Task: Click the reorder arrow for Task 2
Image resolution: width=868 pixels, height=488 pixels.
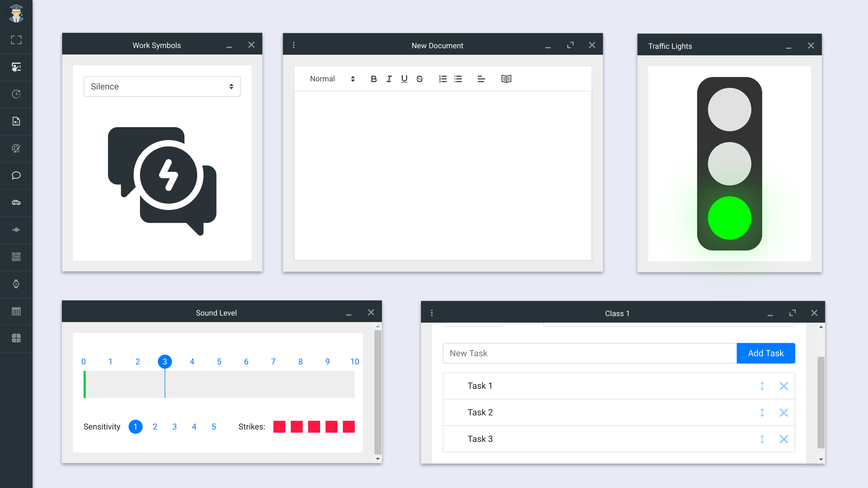Action: click(762, 413)
